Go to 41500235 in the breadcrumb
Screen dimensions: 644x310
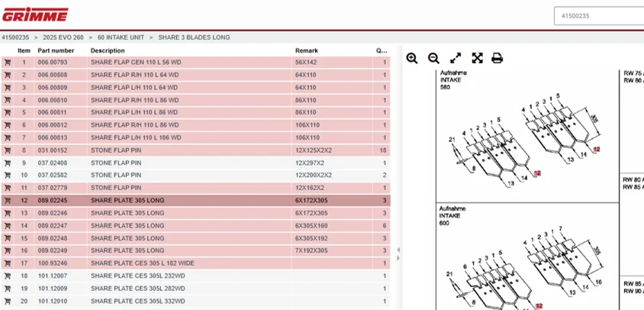pyautogui.click(x=15, y=37)
